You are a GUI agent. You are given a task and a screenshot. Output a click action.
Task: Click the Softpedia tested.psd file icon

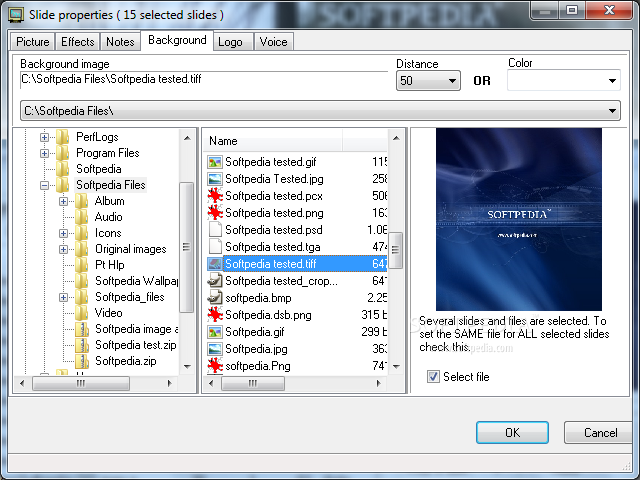215,230
